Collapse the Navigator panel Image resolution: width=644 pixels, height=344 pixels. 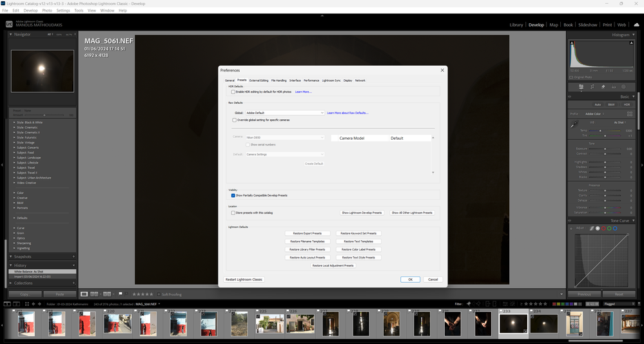(11, 35)
